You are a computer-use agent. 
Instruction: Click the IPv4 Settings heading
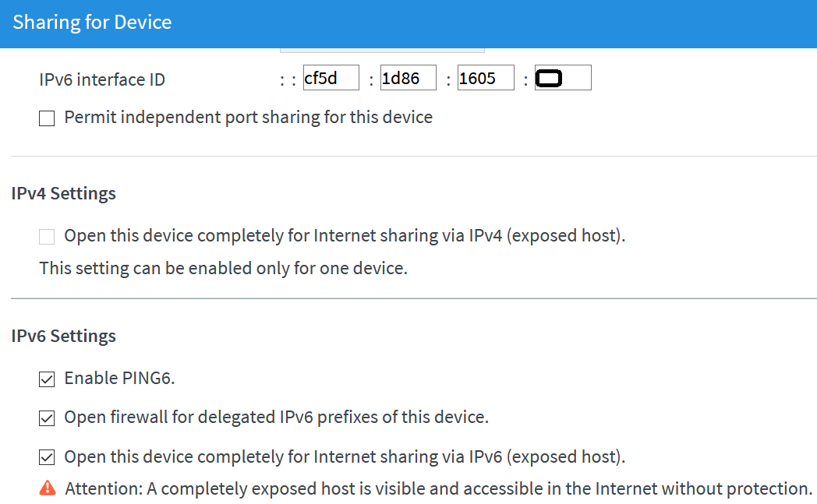[64, 194]
